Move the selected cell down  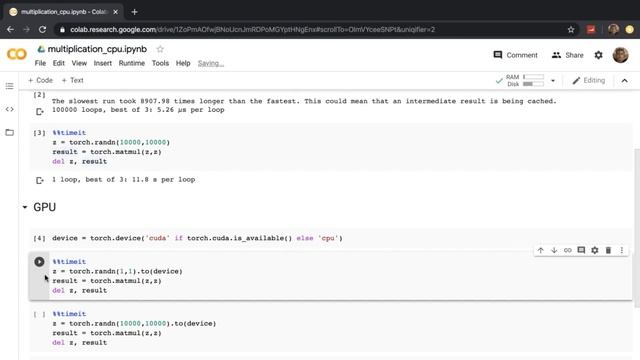pos(554,250)
